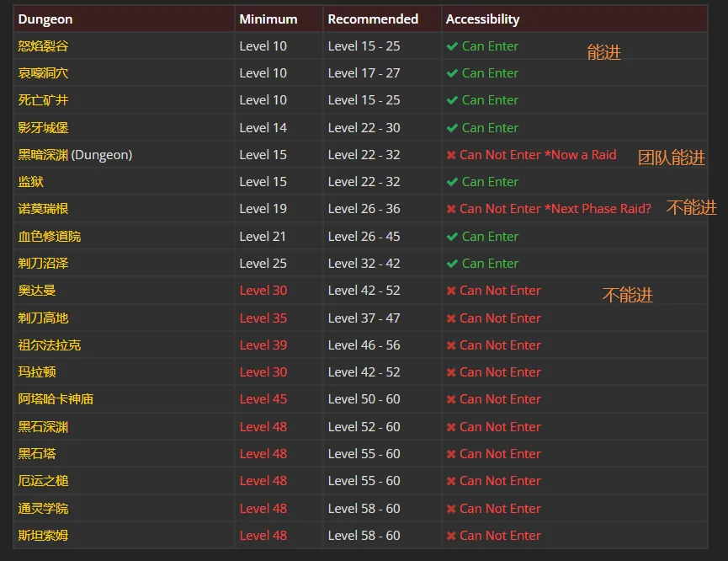Click the Accessibility column header
Screen dimensions: 728x561
coord(482,19)
